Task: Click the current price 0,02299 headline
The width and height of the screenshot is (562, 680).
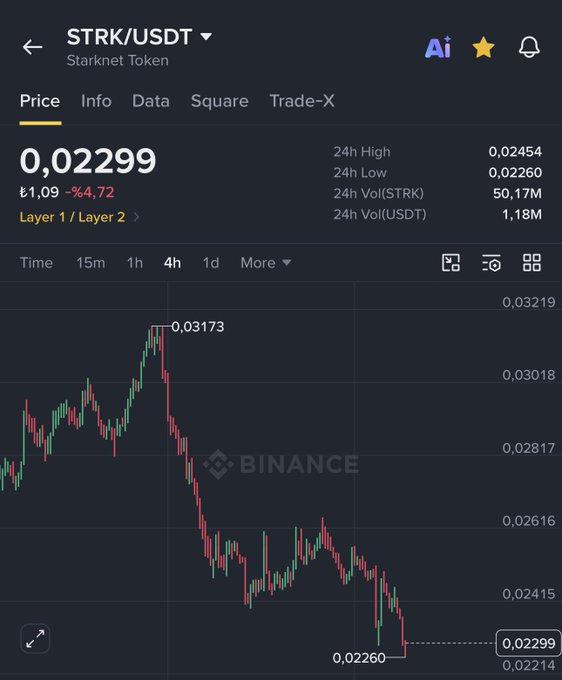Action: click(88, 161)
